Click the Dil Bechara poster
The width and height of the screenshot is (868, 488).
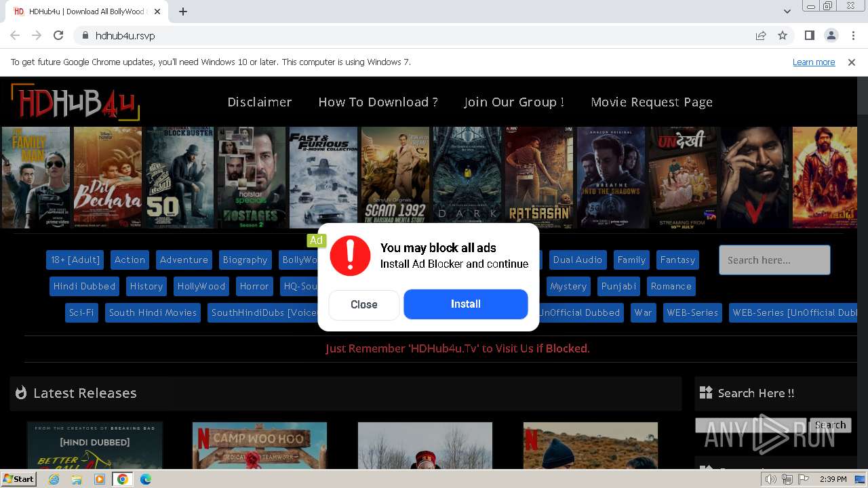tap(108, 178)
